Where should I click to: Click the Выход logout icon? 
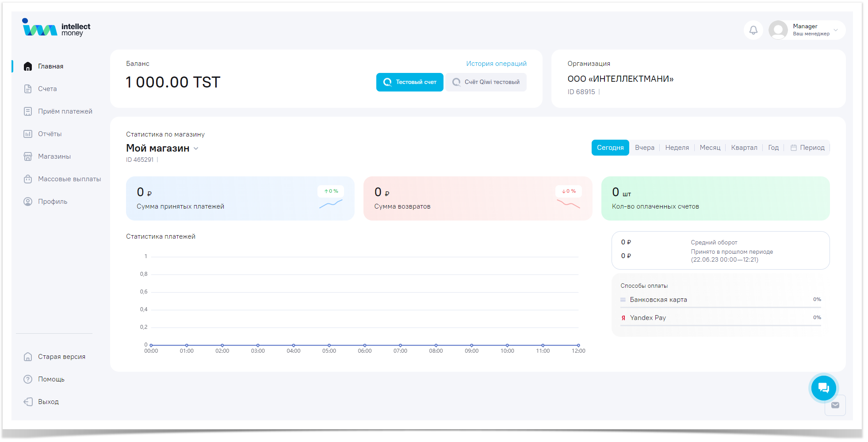pyautogui.click(x=28, y=402)
